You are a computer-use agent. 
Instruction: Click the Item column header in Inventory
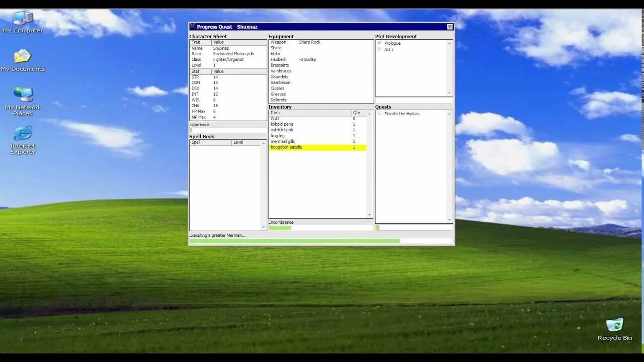pyautogui.click(x=310, y=113)
